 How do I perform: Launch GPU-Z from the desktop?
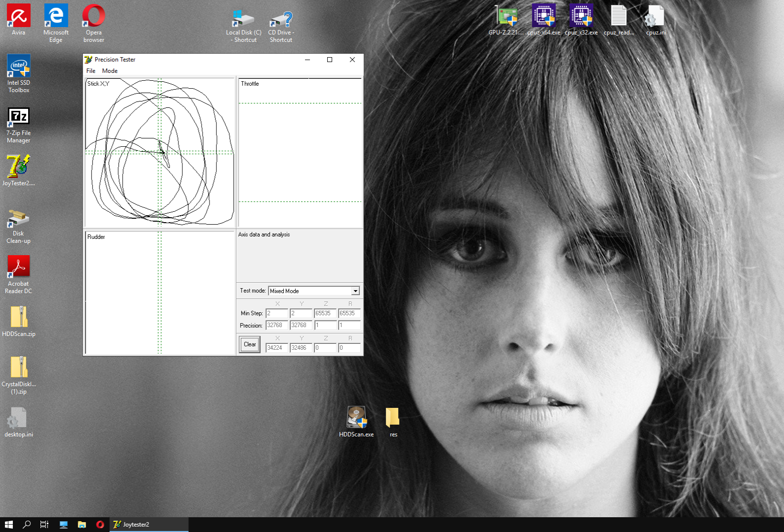point(506,17)
